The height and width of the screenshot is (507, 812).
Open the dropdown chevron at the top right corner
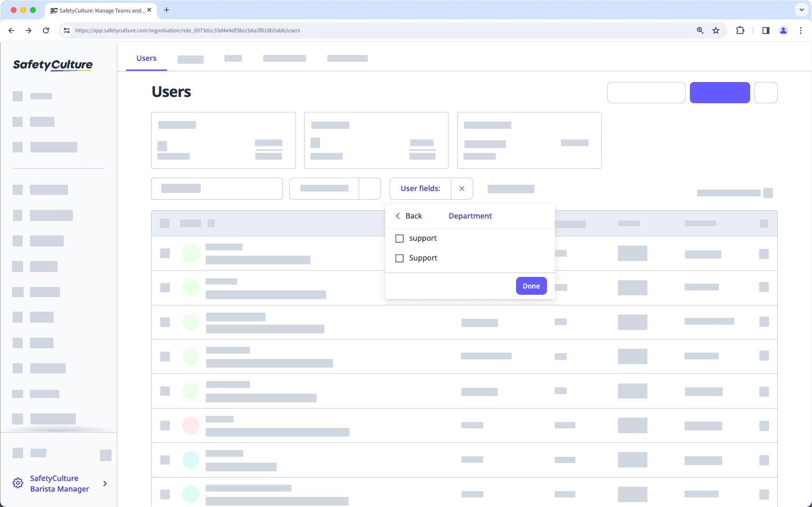coord(801,10)
